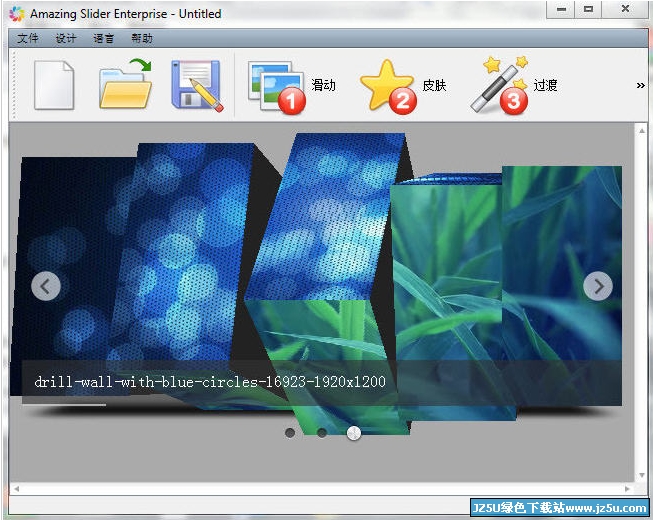Viewport: 653px width, 520px height.
Task: Click vertical scrollbar down arrow
Action: 642,475
